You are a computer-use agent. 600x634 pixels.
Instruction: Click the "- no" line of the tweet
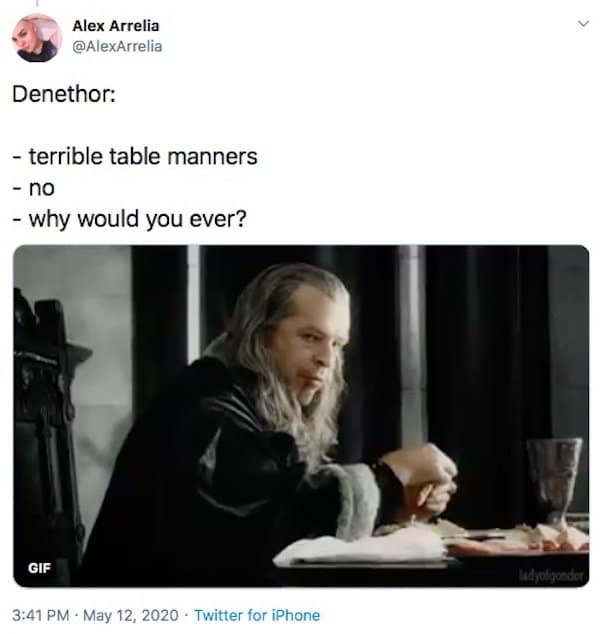tap(34, 188)
